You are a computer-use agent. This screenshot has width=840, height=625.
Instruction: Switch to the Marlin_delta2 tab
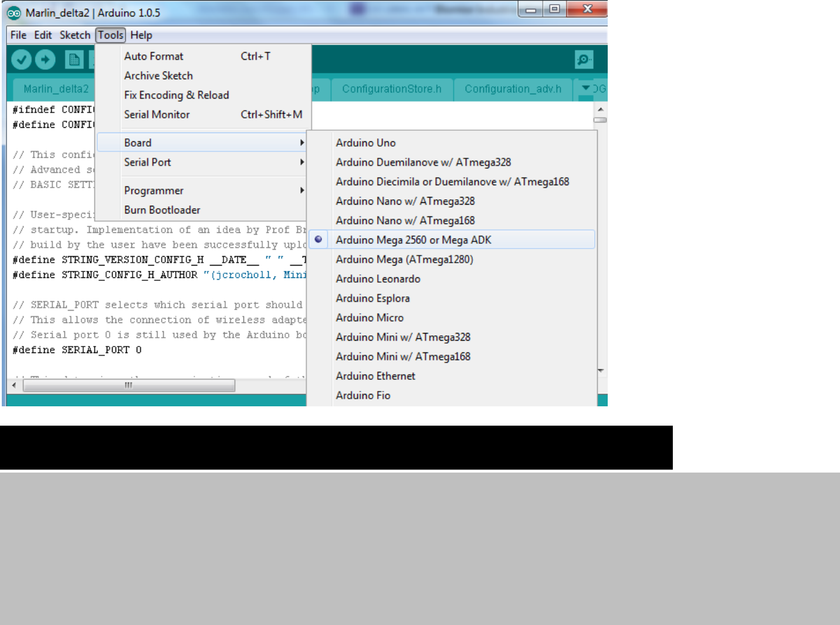click(x=54, y=89)
